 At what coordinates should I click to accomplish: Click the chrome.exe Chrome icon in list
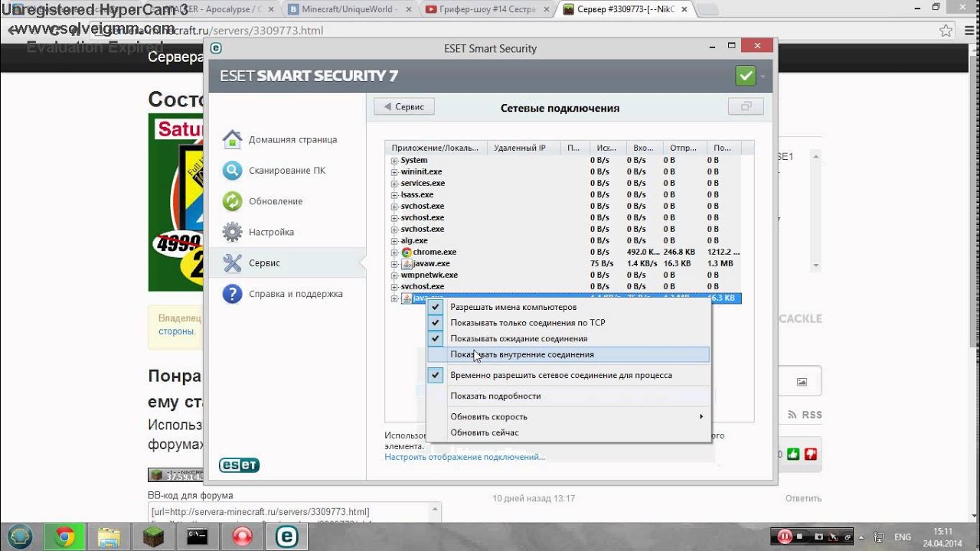tap(407, 252)
